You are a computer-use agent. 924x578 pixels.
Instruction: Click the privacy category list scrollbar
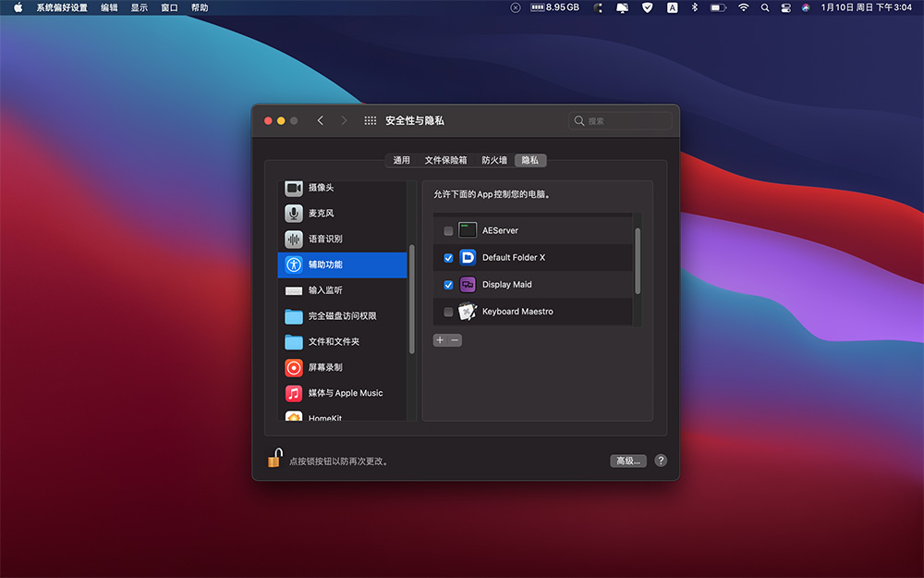[x=412, y=299]
